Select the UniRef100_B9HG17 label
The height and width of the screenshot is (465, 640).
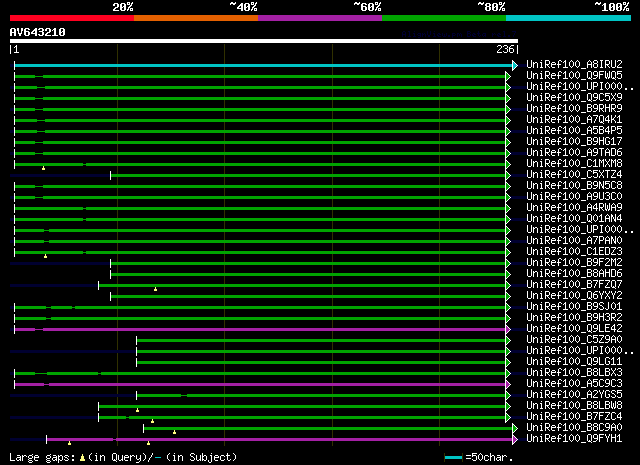[574, 141]
